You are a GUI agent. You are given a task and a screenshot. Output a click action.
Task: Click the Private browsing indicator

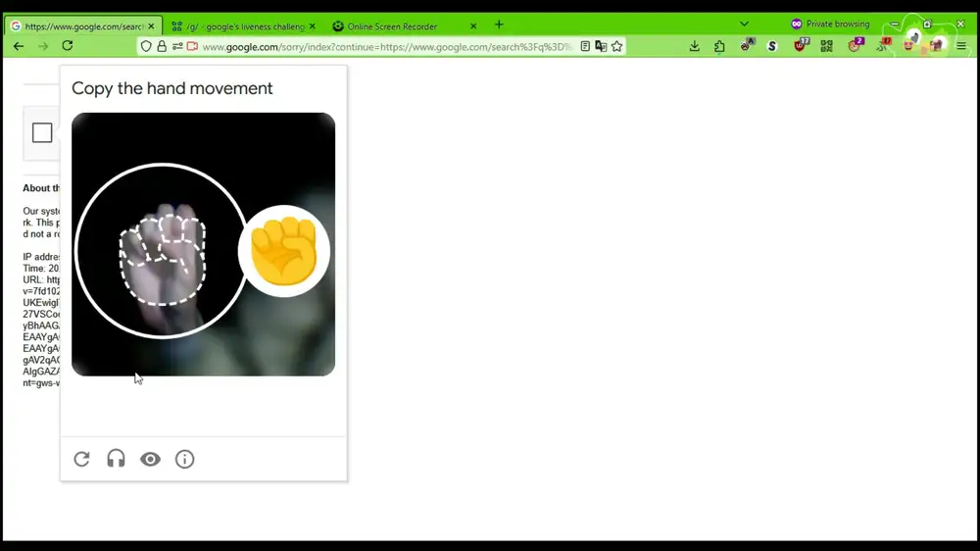pyautogui.click(x=830, y=24)
